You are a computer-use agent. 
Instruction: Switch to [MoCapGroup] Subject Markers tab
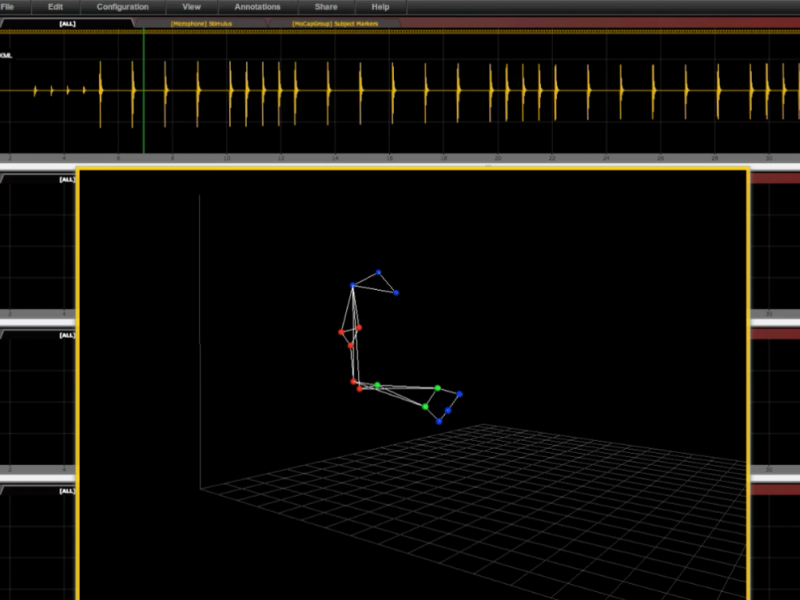click(x=335, y=23)
